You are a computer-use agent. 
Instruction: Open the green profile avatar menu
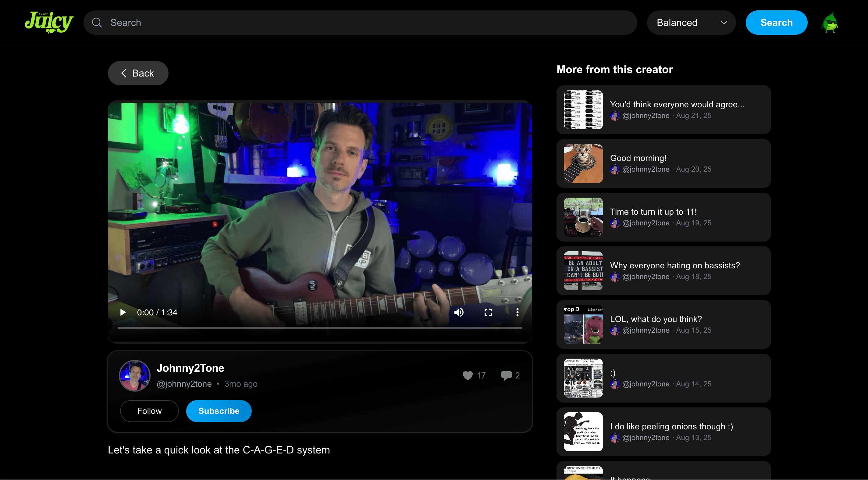[x=830, y=23]
